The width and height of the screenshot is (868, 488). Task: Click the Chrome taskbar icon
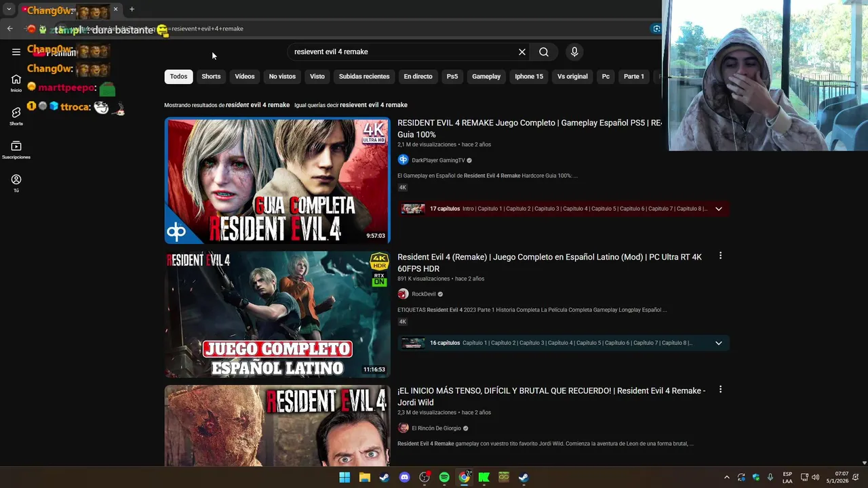point(465,477)
